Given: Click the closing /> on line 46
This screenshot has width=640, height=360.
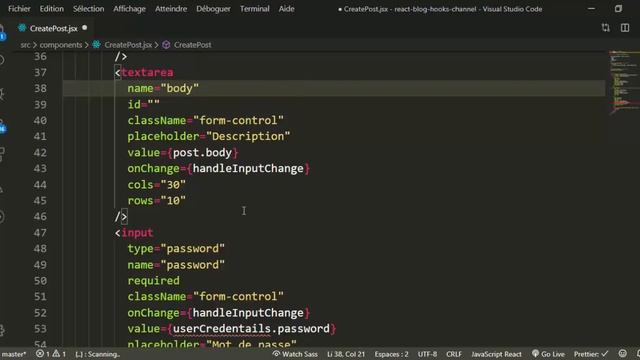Looking at the screenshot, I should tap(121, 216).
